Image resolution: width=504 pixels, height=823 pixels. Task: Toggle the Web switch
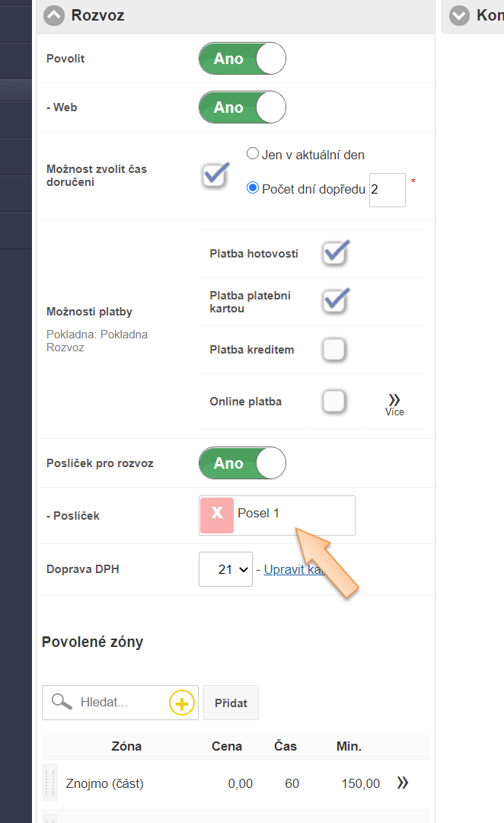pyautogui.click(x=242, y=107)
